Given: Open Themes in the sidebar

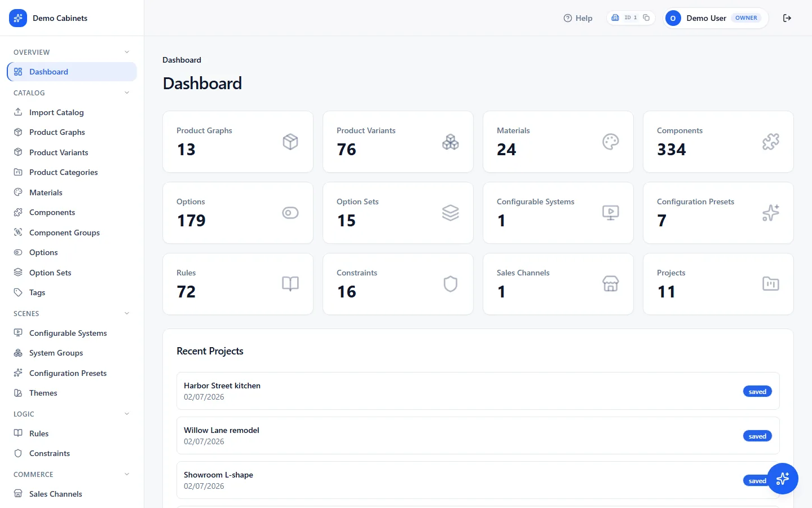Looking at the screenshot, I should point(72,393).
